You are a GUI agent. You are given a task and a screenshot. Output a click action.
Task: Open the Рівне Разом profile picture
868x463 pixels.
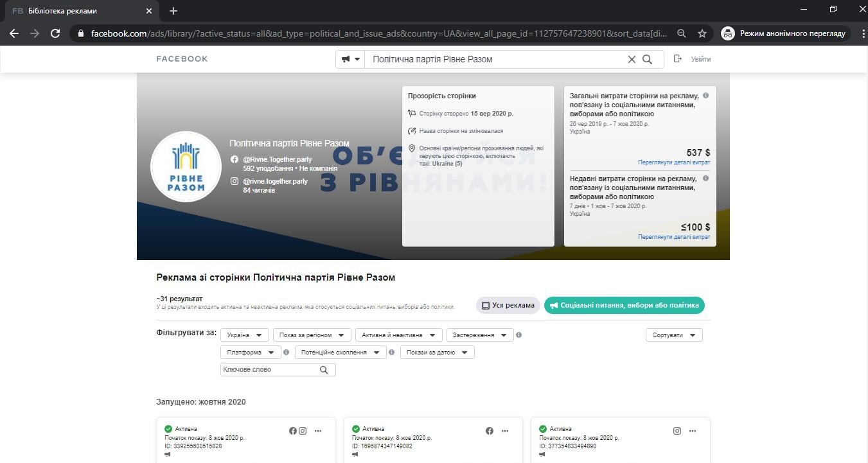click(186, 167)
